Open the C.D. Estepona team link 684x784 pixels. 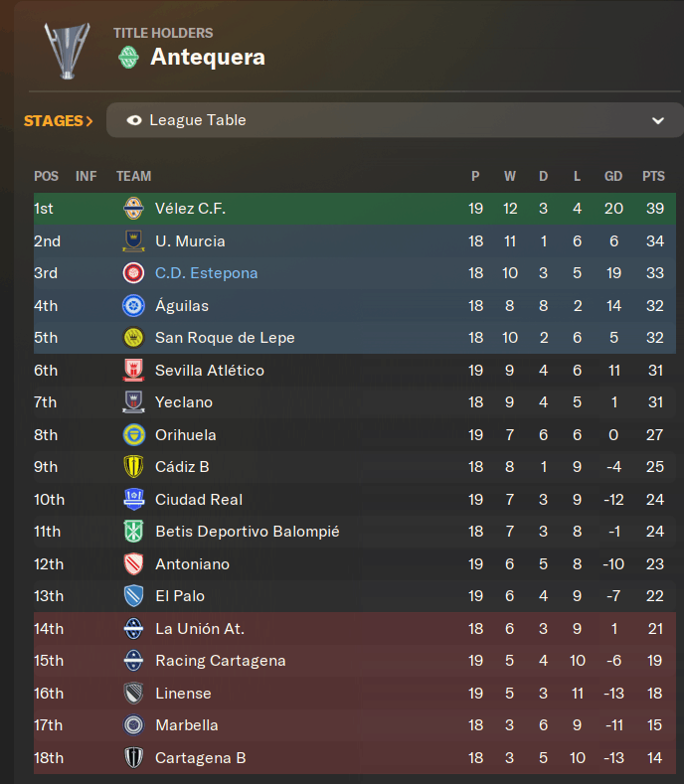207,273
